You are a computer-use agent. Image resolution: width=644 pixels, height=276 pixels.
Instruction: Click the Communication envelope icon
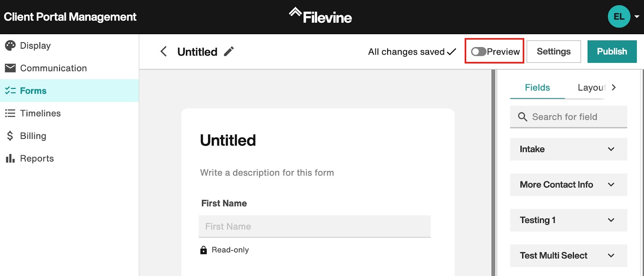point(10,68)
